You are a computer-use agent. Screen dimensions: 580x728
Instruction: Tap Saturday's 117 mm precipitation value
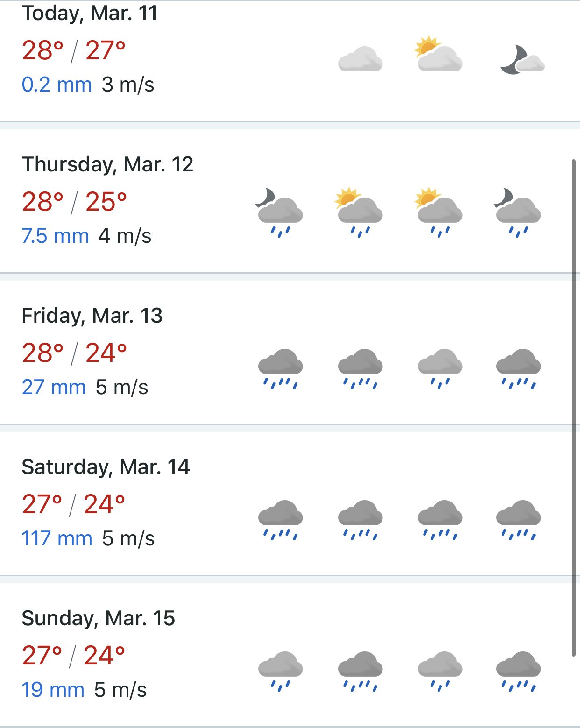(x=57, y=538)
